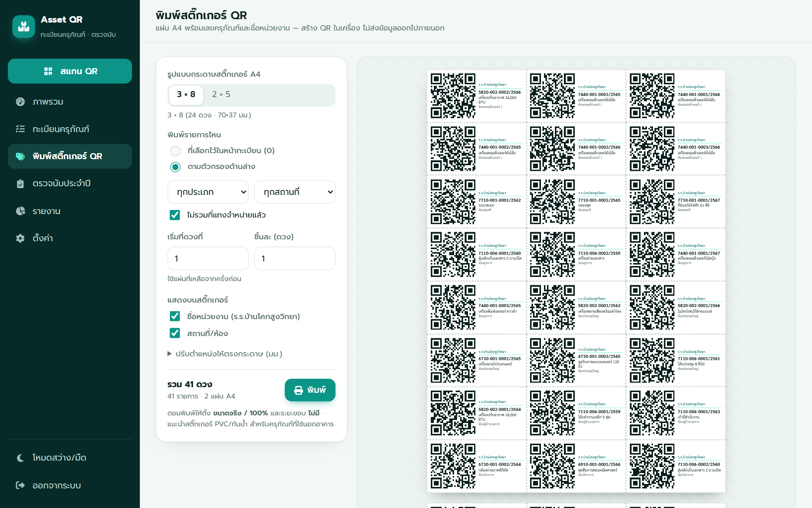
Task: Click sticker 5820-002-0002/2566 in preview
Action: (477, 96)
